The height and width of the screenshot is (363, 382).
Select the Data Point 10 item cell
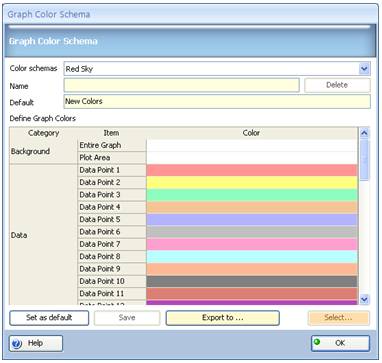[112, 281]
